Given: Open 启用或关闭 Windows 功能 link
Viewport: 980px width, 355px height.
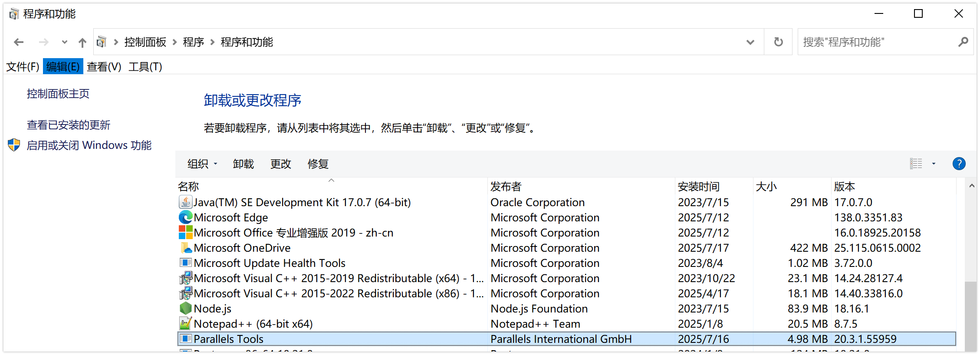Looking at the screenshot, I should (89, 145).
